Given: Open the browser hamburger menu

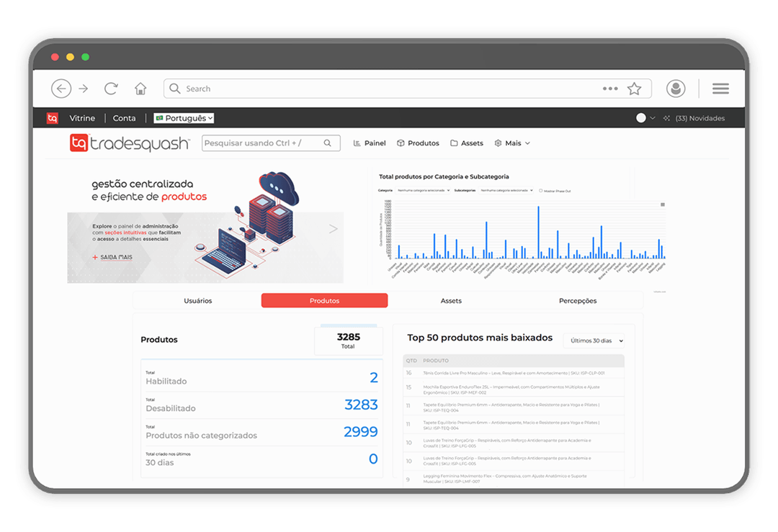Looking at the screenshot, I should (720, 89).
